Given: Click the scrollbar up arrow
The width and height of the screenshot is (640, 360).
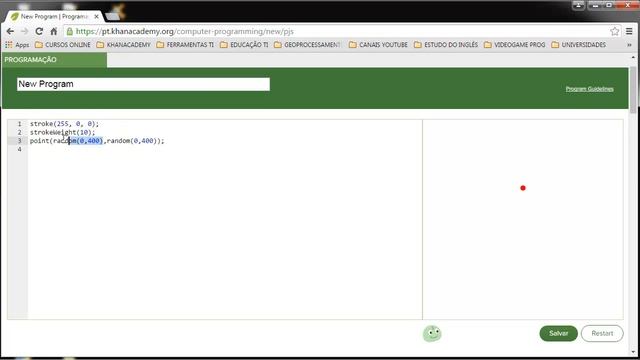Looking at the screenshot, I should pos(633,58).
